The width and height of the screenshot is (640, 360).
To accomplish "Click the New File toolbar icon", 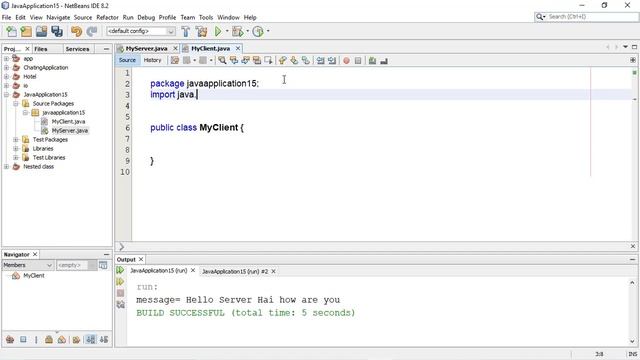I will point(11,31).
